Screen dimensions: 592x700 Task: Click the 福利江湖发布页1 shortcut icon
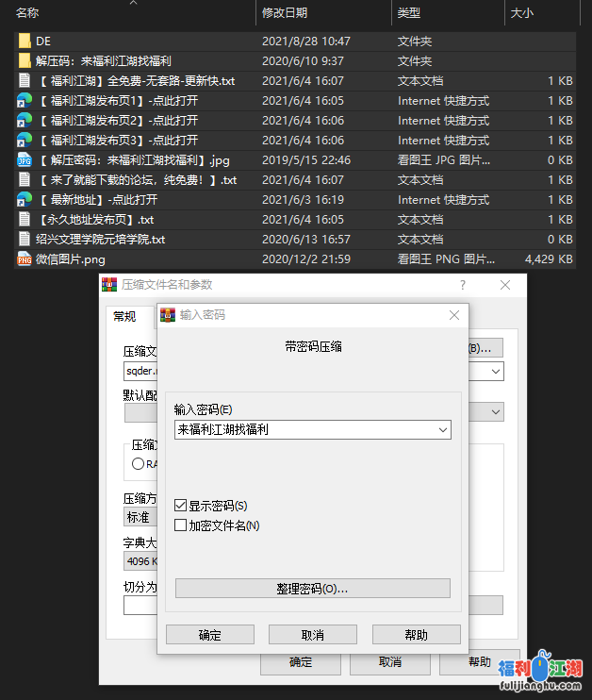click(x=25, y=101)
